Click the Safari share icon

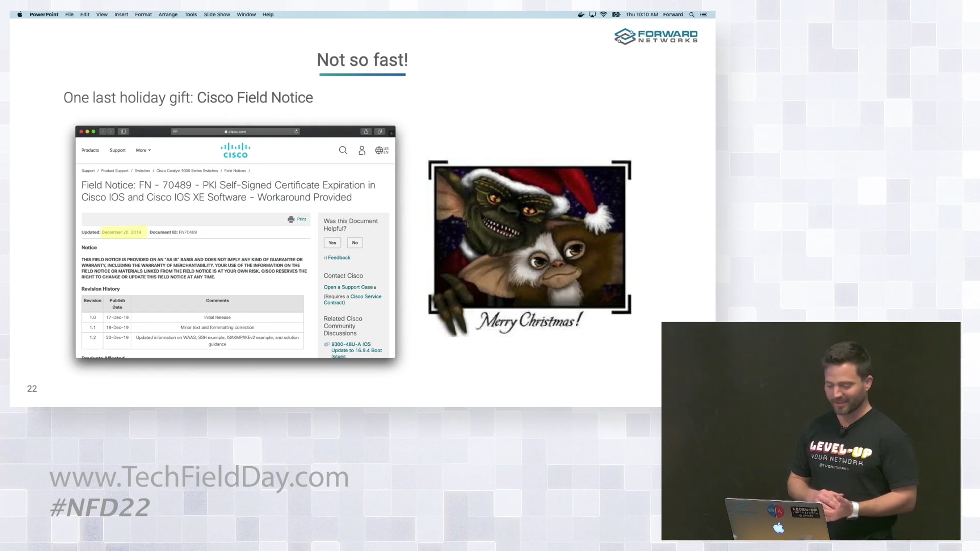coord(366,131)
